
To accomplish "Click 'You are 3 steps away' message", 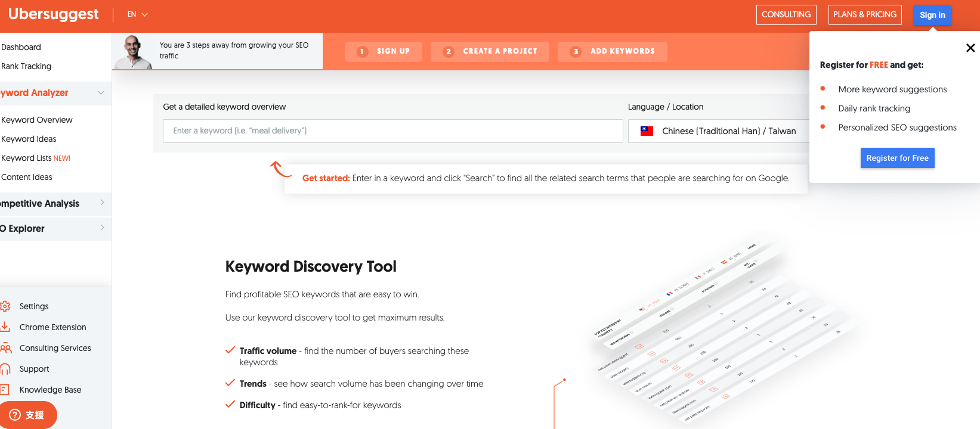I will click(x=234, y=51).
